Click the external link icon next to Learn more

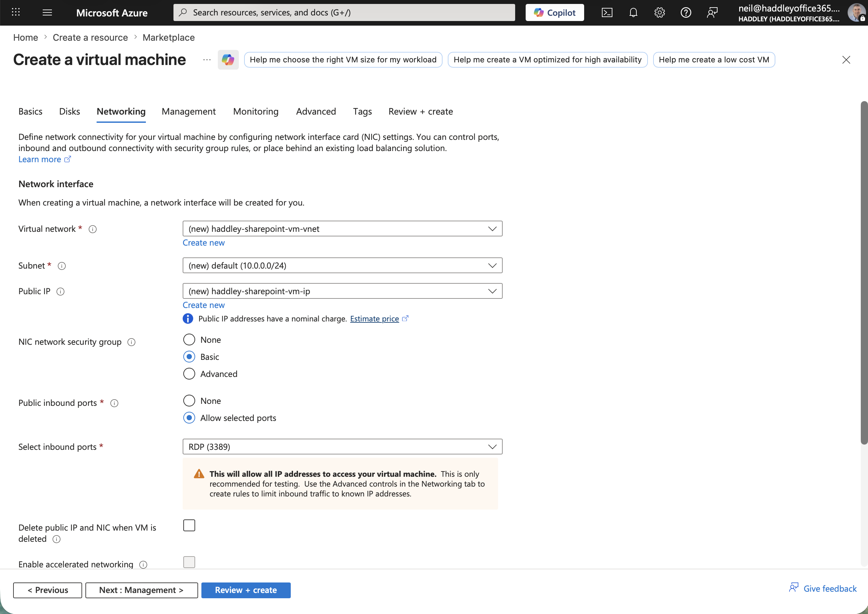pyautogui.click(x=68, y=159)
